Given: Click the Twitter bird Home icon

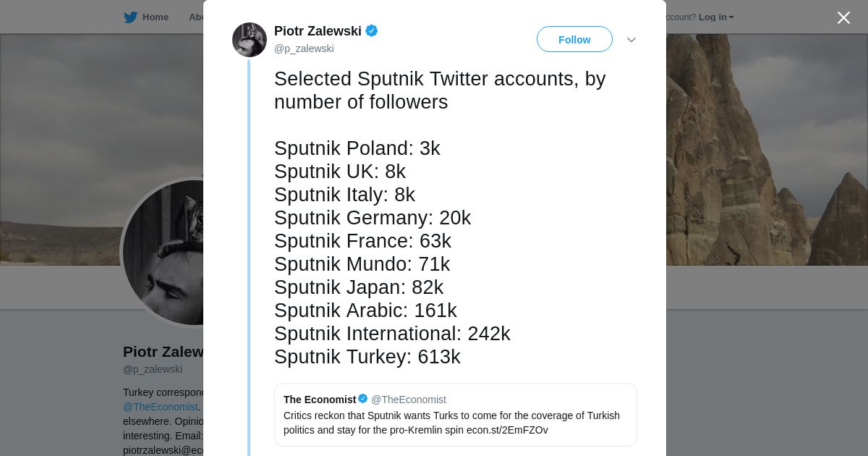Looking at the screenshot, I should coord(130,17).
